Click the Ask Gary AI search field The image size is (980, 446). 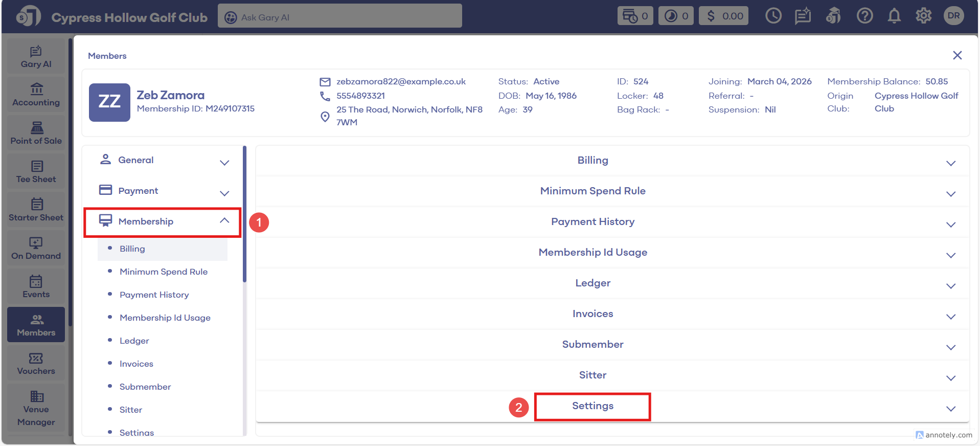tap(340, 17)
